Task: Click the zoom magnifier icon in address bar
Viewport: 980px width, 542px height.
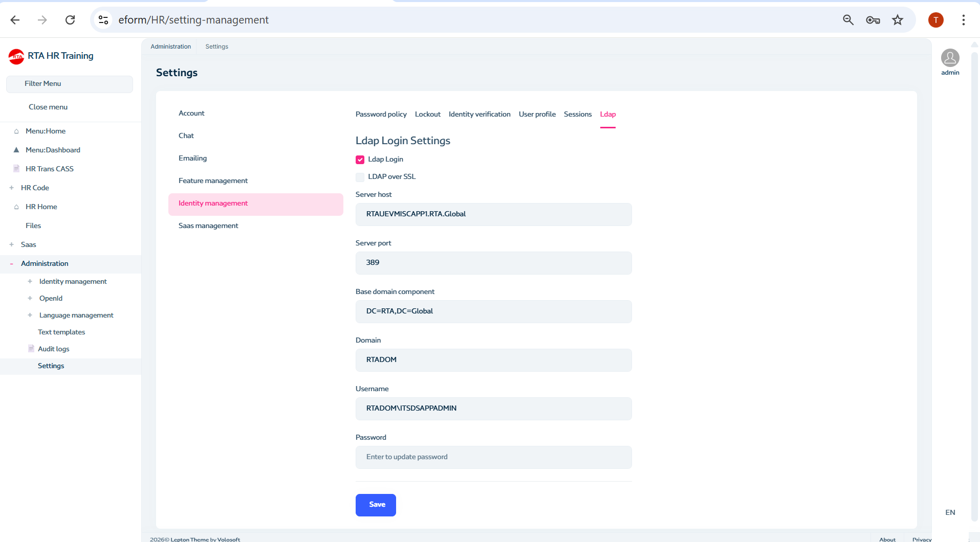Action: click(x=848, y=20)
